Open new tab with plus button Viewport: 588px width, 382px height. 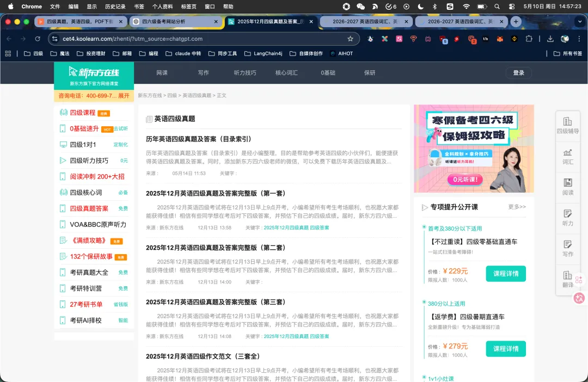[516, 22]
